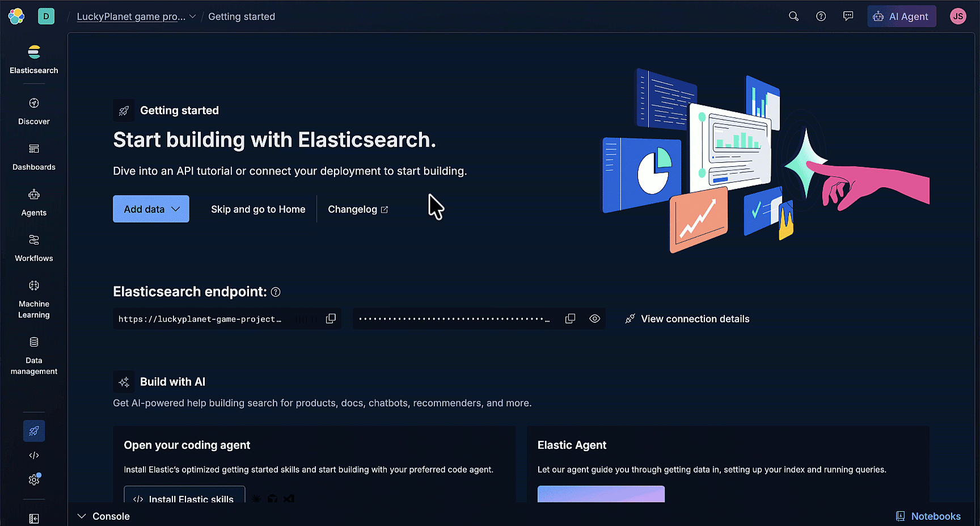Click the endpoint URL field
The width and height of the screenshot is (980, 526).
coord(227,319)
